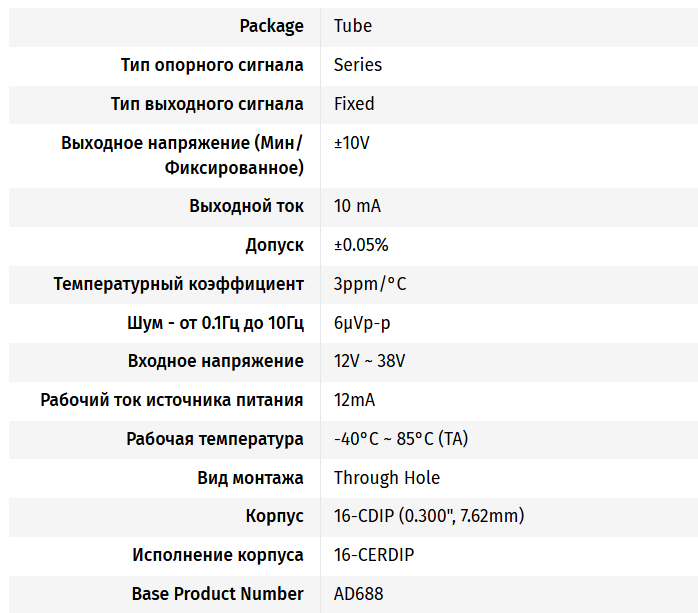Select the "±0.05%" tolerance value
Image resolution: width=698 pixels, height=613 pixels.
pyautogui.click(x=361, y=245)
